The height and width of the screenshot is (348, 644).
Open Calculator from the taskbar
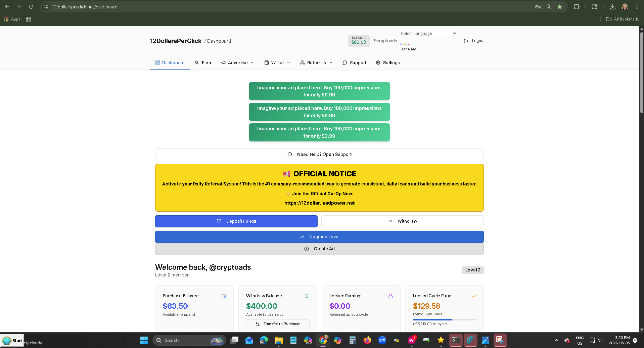click(352, 340)
